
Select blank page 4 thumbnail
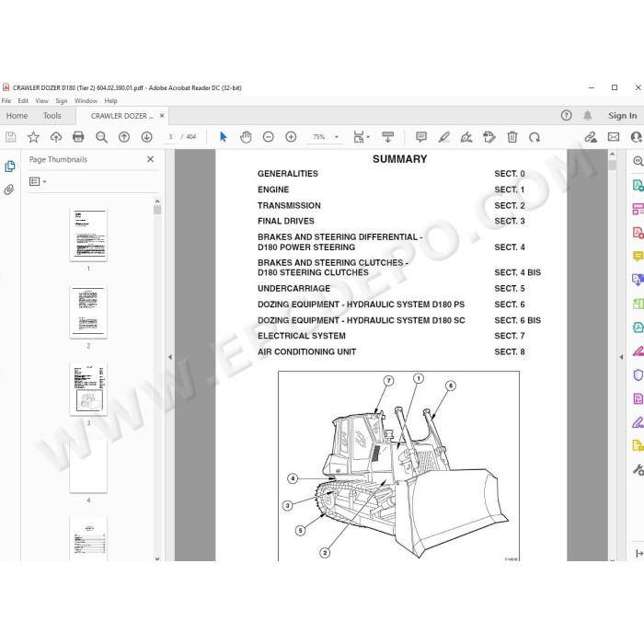point(88,466)
